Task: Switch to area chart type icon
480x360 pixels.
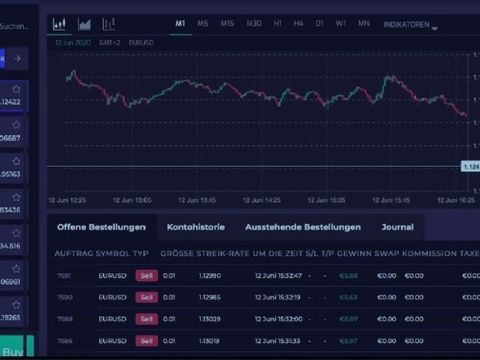Action: 84,24
